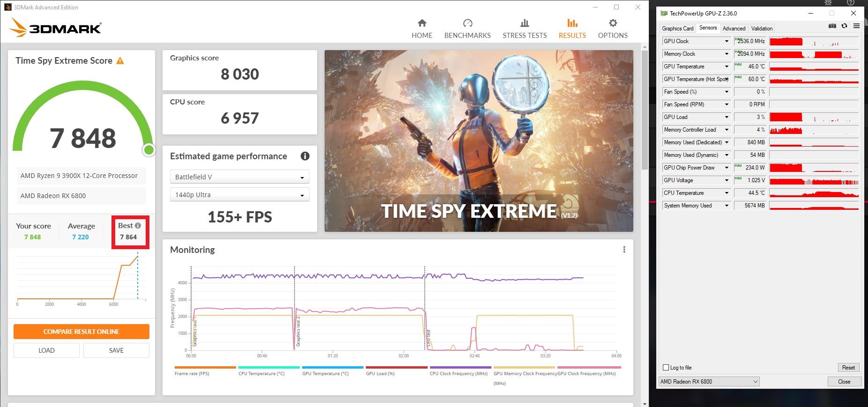Click the CPU Temperature value 44.5 °C
Viewport: 868px width, 407px height.
click(x=750, y=193)
